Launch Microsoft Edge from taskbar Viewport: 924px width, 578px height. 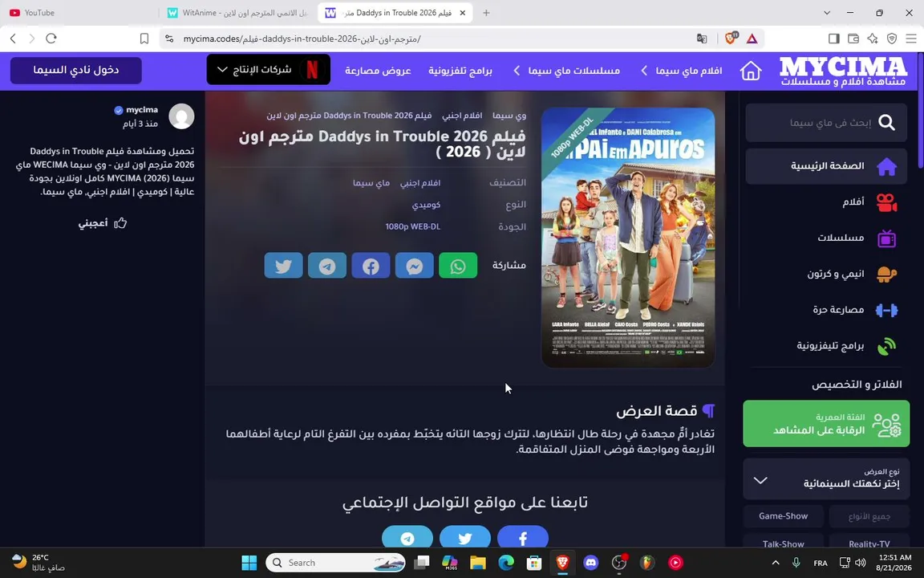[x=506, y=563]
